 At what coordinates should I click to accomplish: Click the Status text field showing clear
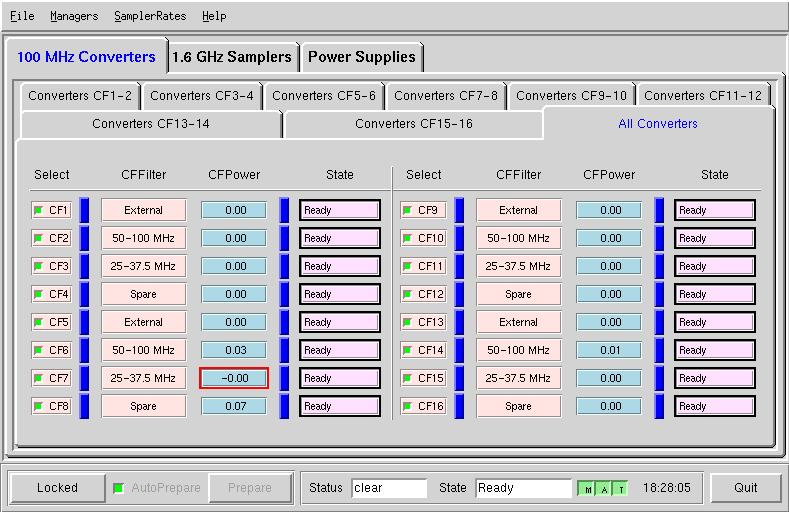[389, 488]
